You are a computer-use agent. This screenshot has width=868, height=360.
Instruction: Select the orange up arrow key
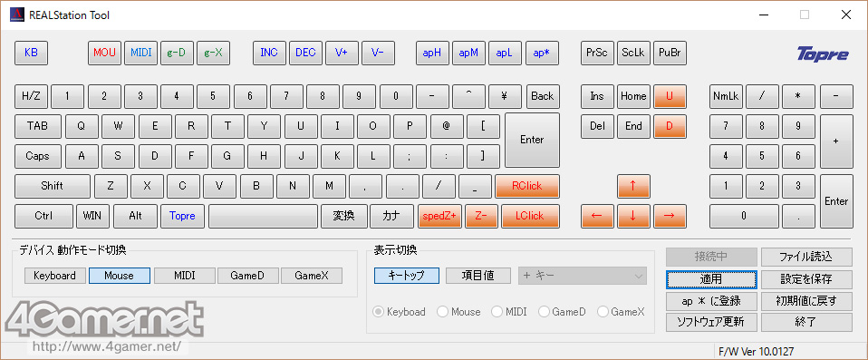click(633, 186)
